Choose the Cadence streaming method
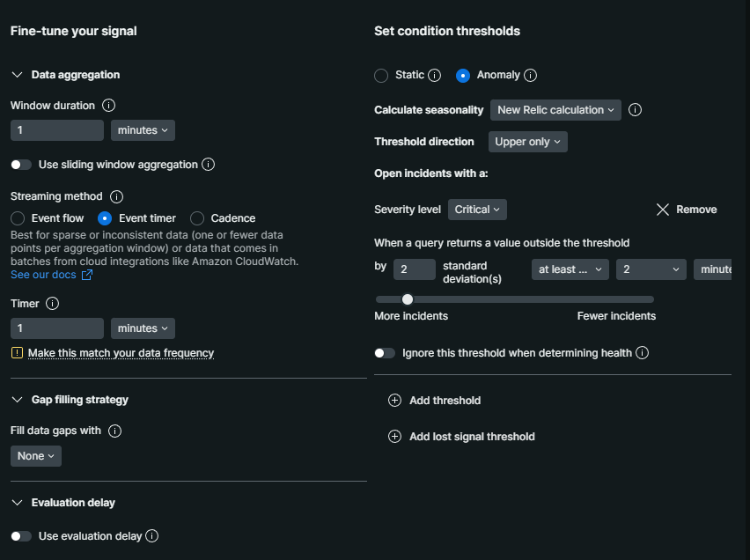750x560 pixels. [197, 218]
